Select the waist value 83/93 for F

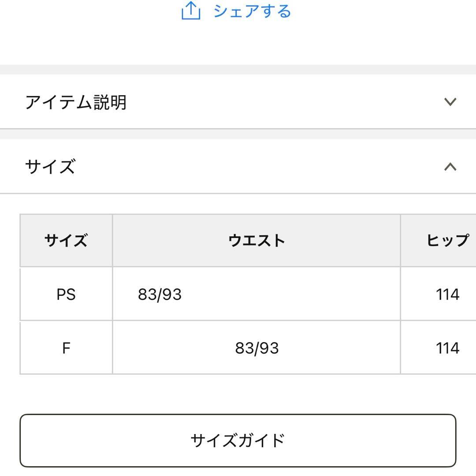click(x=256, y=348)
